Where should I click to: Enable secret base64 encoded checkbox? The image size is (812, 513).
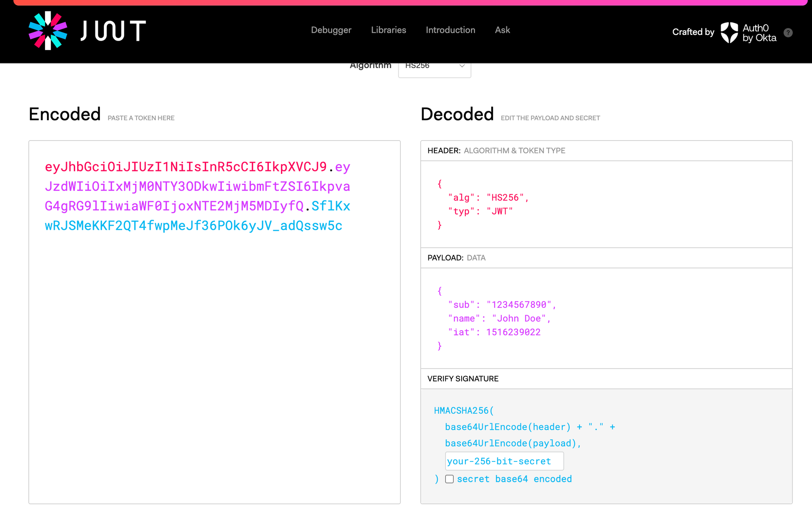point(449,479)
